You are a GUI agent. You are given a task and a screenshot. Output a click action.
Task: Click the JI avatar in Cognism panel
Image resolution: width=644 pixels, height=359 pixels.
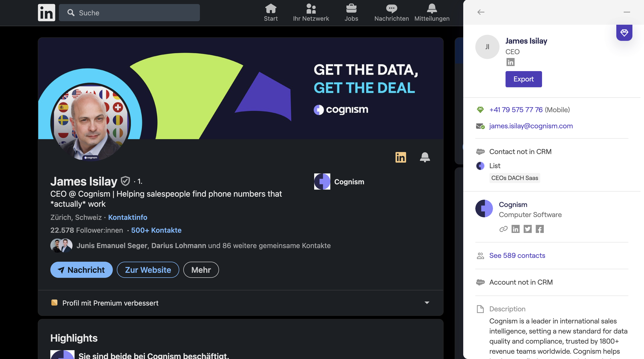(x=487, y=47)
